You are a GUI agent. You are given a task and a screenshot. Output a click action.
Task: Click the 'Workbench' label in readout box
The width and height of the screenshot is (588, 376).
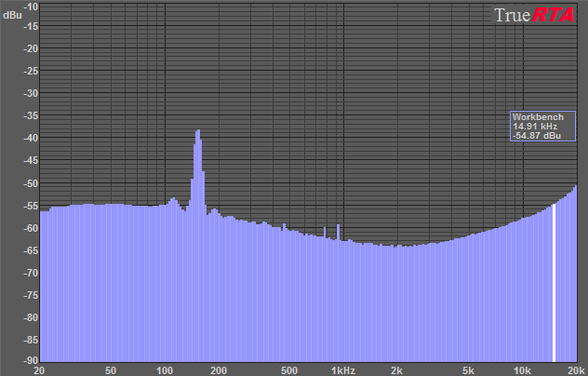[x=538, y=117]
